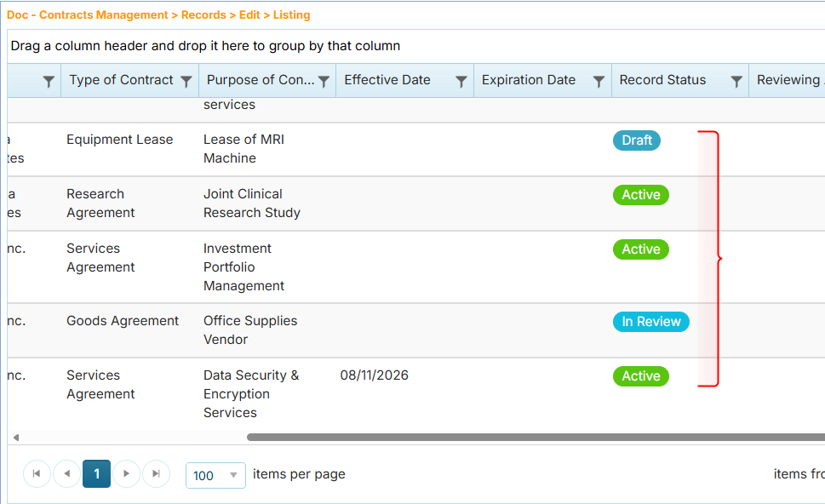Viewport: 825px width, 504px height.
Task: Click the Purpose of Contract column filter icon
Action: (x=324, y=81)
